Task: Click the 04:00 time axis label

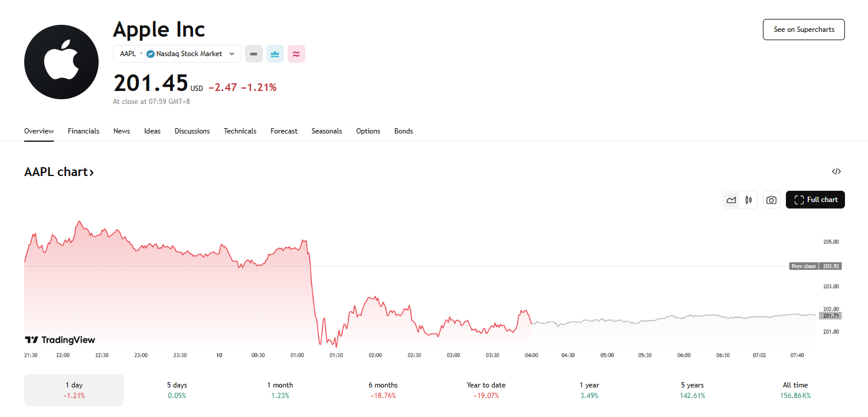Action: [x=531, y=355]
